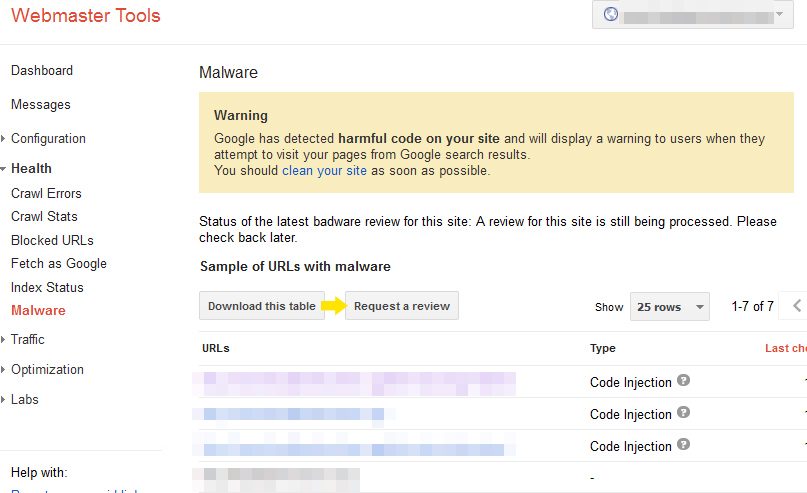Collapse the Health section in sidebar
Screen dimensions: 807x493
tap(31, 168)
